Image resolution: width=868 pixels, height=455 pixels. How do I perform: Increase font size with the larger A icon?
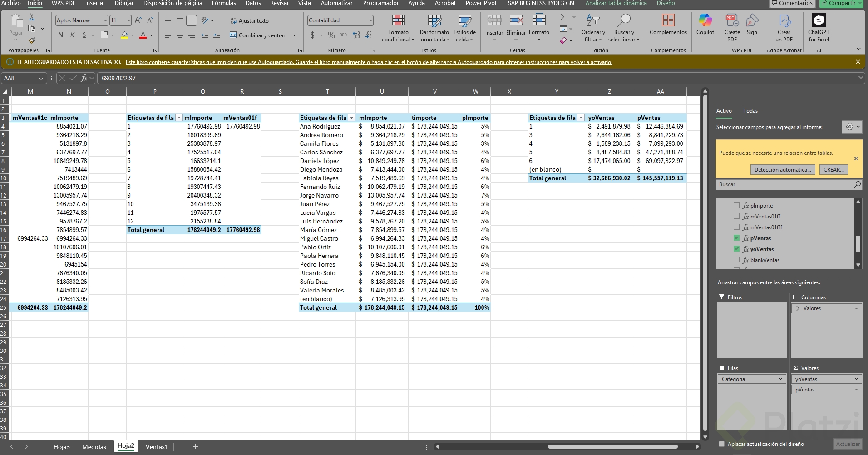tap(138, 20)
